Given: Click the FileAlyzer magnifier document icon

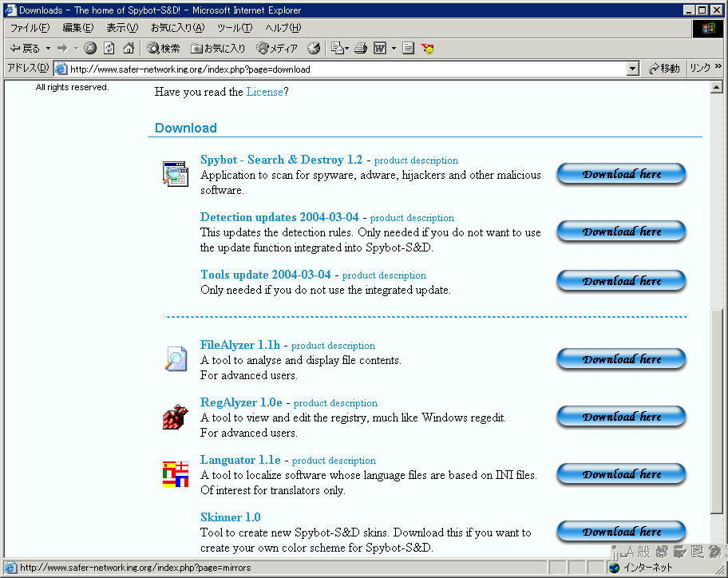Looking at the screenshot, I should [176, 358].
